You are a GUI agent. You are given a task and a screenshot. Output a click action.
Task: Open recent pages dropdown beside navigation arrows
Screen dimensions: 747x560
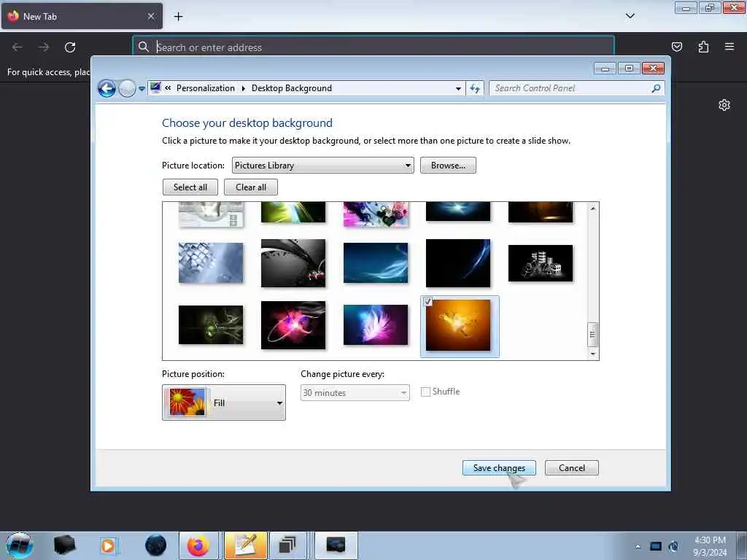pyautogui.click(x=142, y=89)
